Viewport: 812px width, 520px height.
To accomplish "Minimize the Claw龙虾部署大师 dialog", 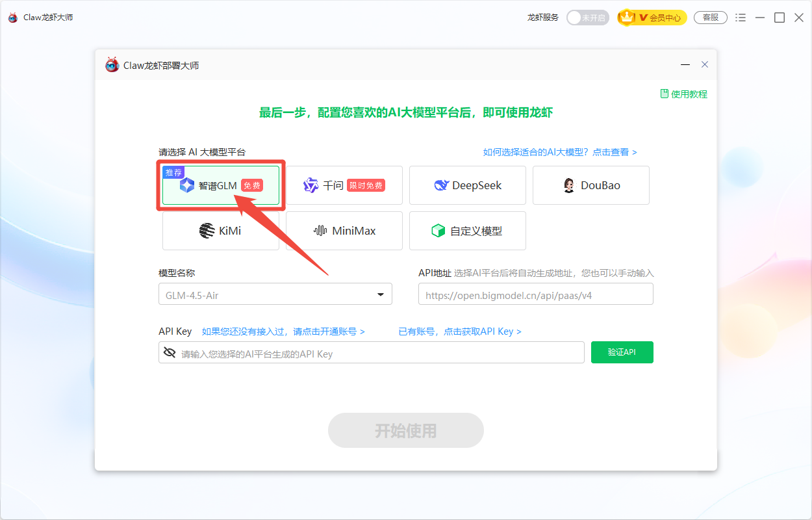I will point(685,65).
